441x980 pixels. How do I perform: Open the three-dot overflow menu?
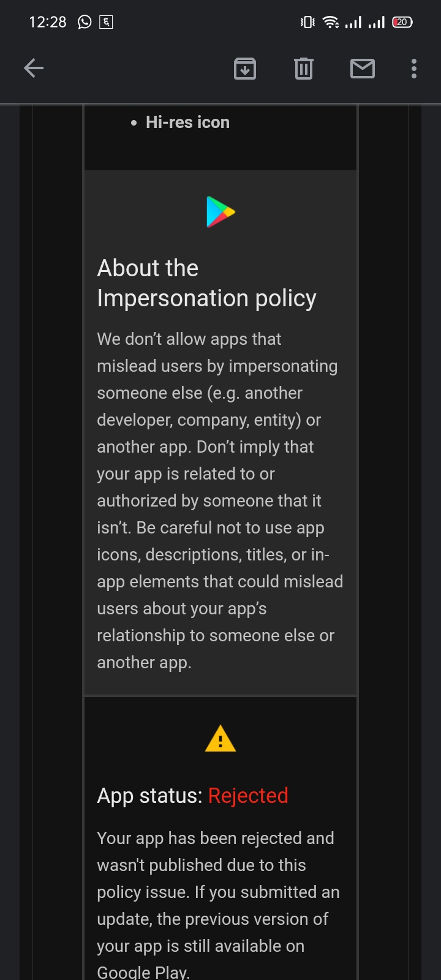[414, 69]
